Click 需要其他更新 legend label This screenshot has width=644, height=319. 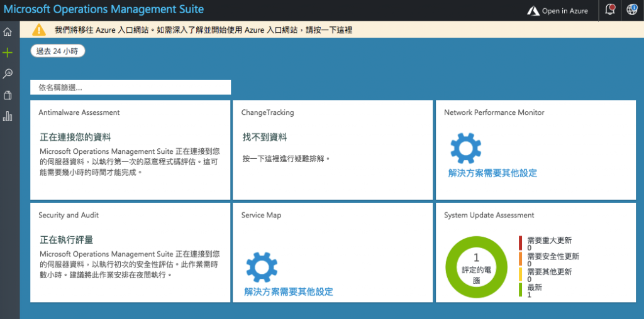pyautogui.click(x=550, y=272)
